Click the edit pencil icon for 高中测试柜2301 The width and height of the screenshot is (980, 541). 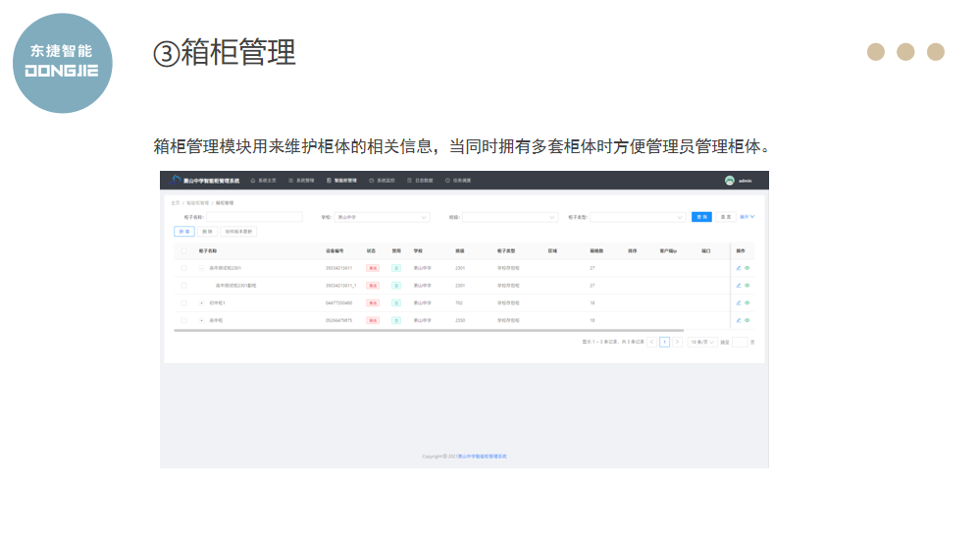739,267
